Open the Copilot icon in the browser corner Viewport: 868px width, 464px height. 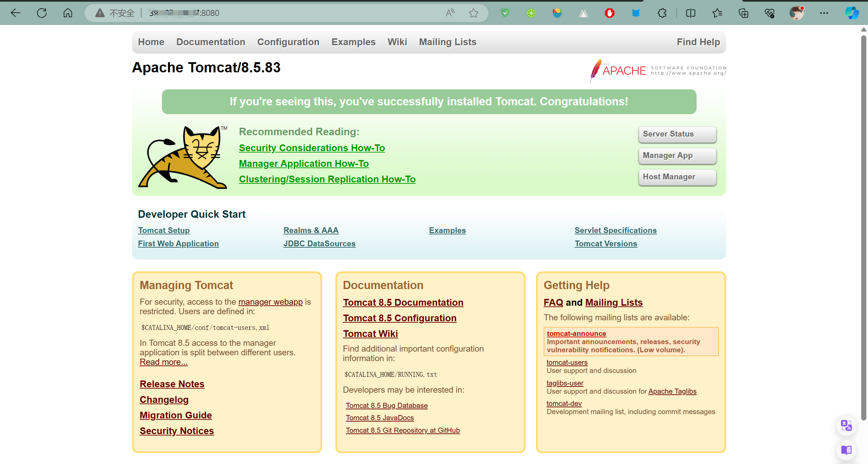pyautogui.click(x=852, y=13)
